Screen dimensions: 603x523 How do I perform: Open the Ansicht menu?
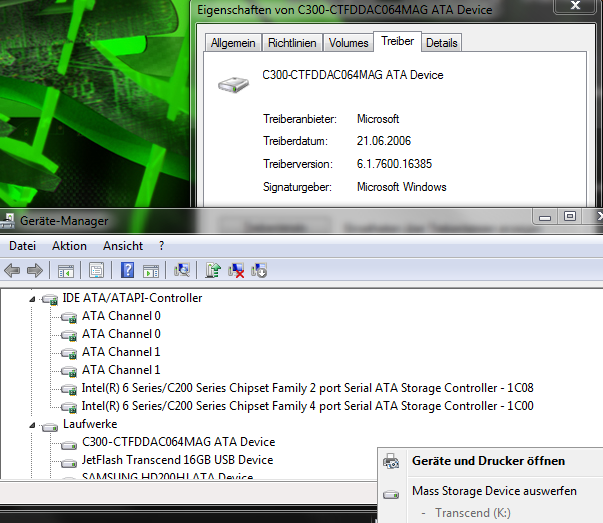pyautogui.click(x=123, y=246)
